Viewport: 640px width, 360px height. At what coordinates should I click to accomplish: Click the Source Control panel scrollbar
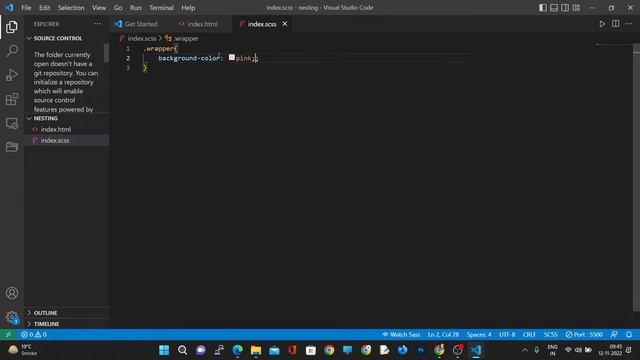pyautogui.click(x=107, y=53)
